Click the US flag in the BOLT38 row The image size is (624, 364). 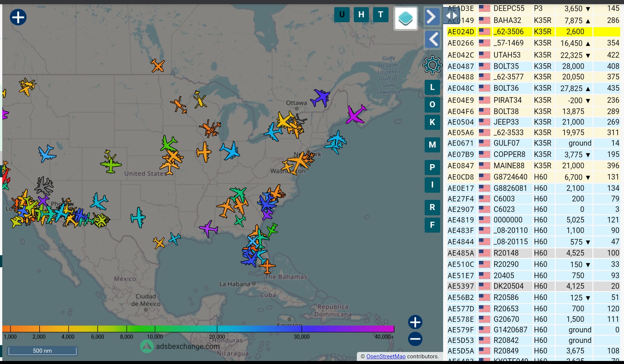pos(484,111)
